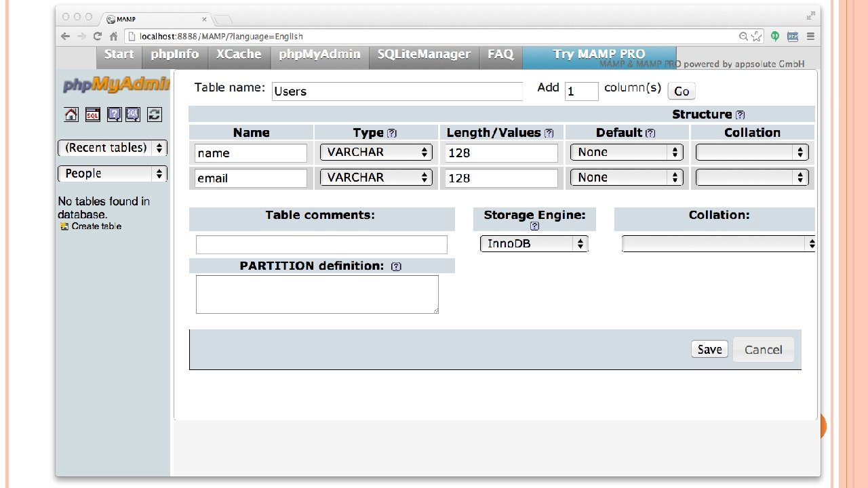Open Collation dropdown for the name row
This screenshot has height=488, width=868.
pyautogui.click(x=752, y=152)
